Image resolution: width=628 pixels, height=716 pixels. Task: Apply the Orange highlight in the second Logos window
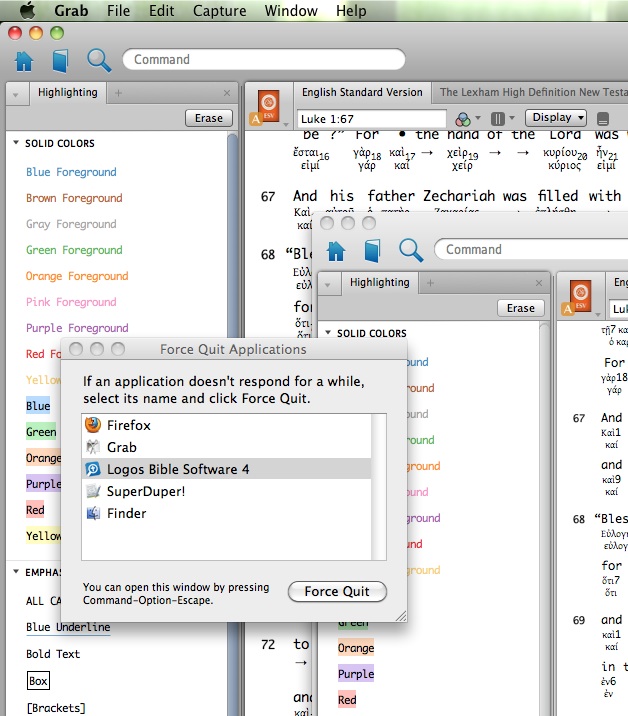(x=356, y=648)
